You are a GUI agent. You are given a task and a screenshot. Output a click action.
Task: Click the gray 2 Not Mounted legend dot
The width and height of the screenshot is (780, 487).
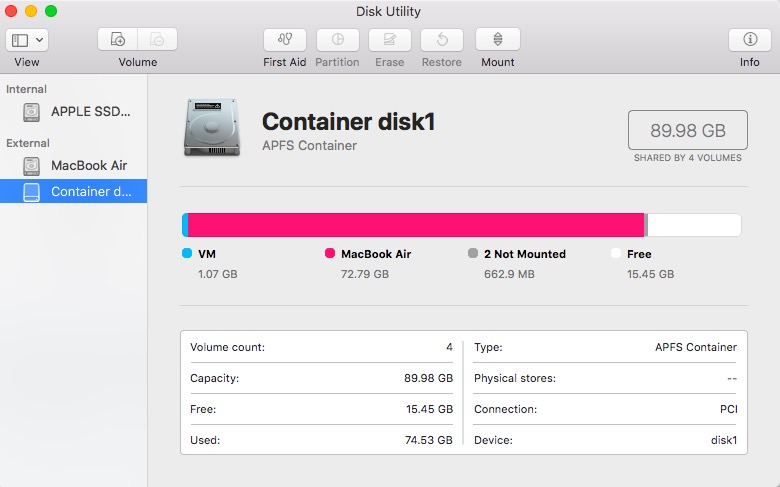(473, 253)
